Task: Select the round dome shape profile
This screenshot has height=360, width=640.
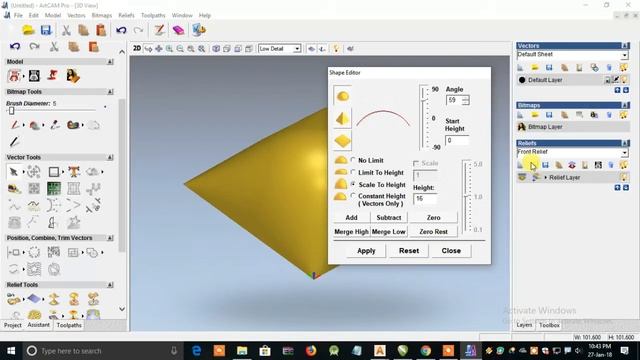Action: click(x=342, y=96)
